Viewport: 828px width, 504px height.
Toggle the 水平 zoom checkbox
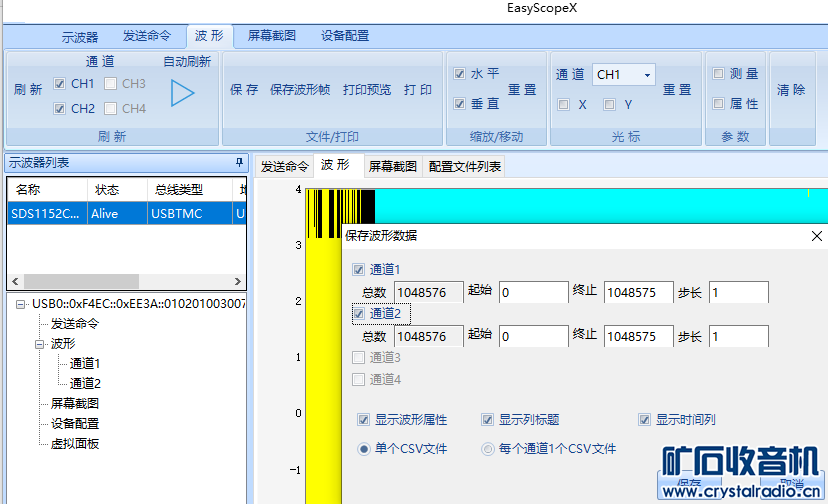point(459,73)
